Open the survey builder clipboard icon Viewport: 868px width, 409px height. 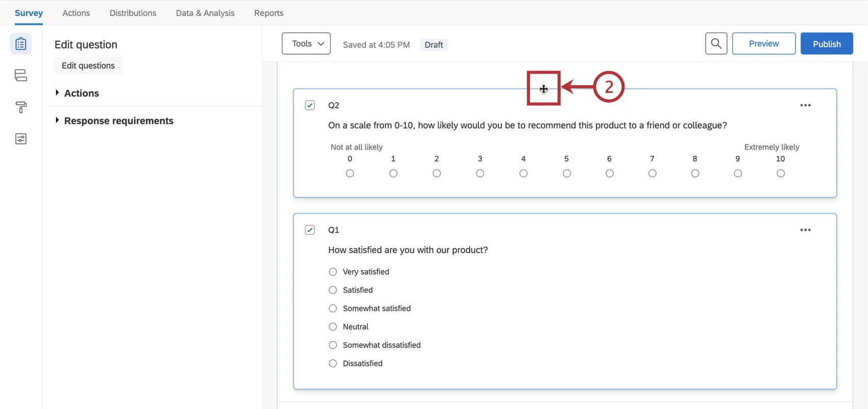(x=21, y=44)
